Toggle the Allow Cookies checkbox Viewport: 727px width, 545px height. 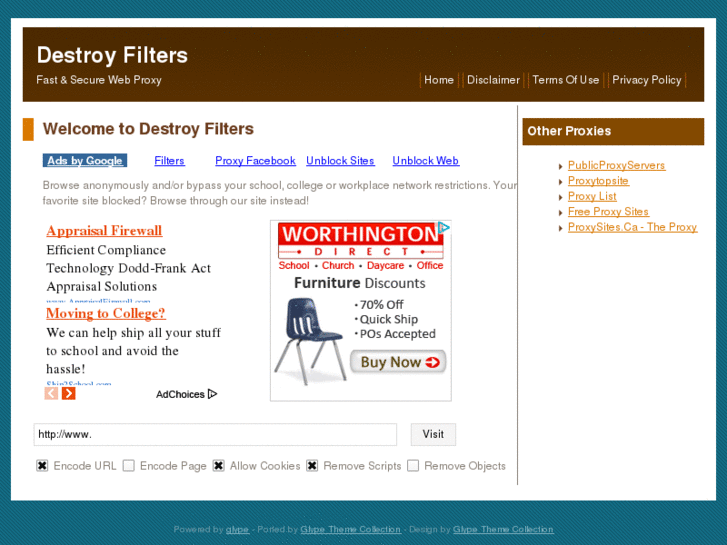coord(219,465)
